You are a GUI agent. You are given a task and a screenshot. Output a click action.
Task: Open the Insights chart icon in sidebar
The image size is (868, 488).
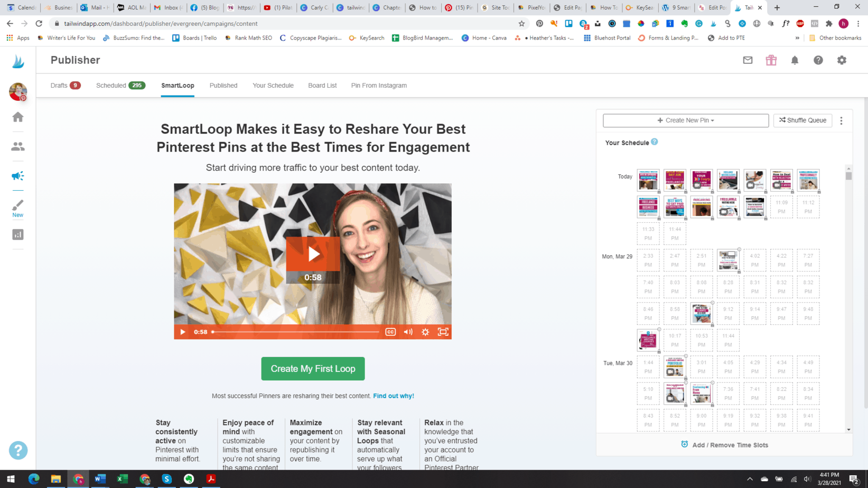[18, 235]
